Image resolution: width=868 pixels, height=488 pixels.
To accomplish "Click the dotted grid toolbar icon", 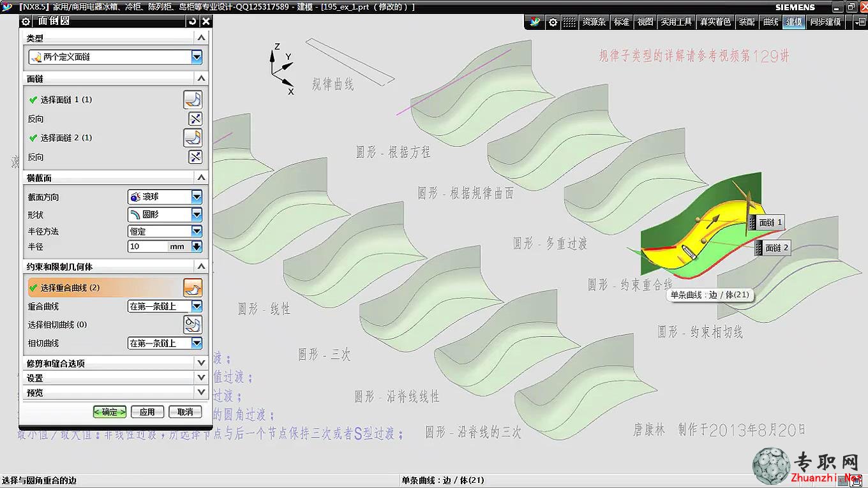I will click(569, 22).
